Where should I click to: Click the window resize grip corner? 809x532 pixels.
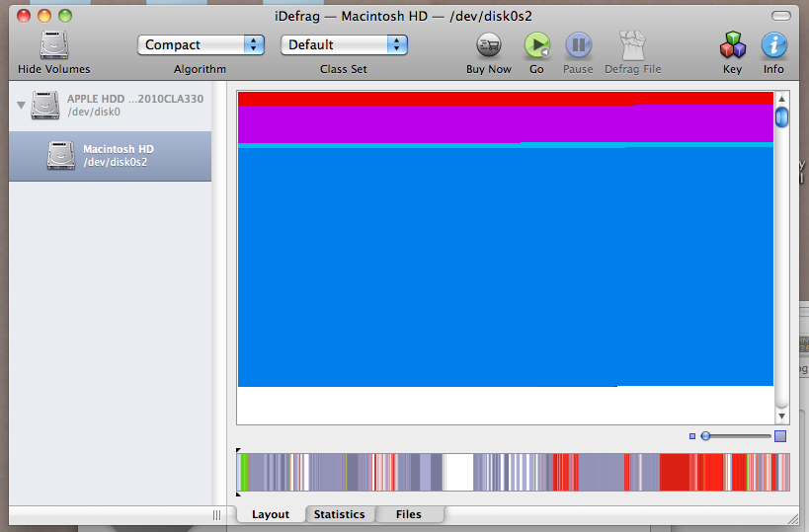pos(792,518)
